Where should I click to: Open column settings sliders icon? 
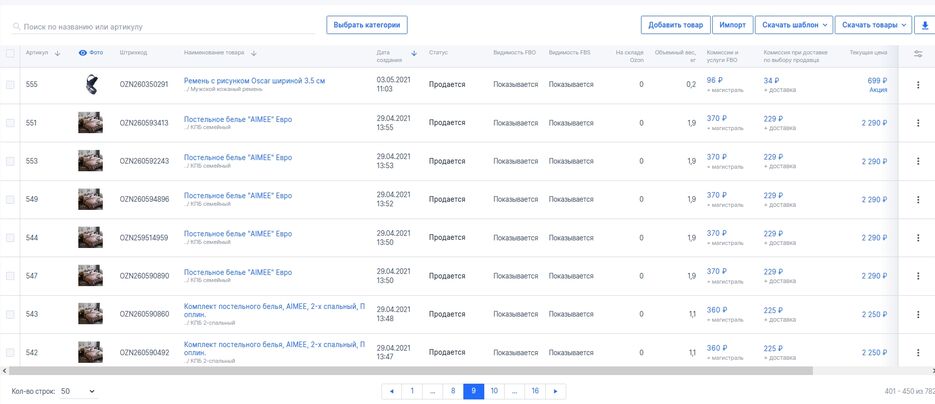pos(918,54)
